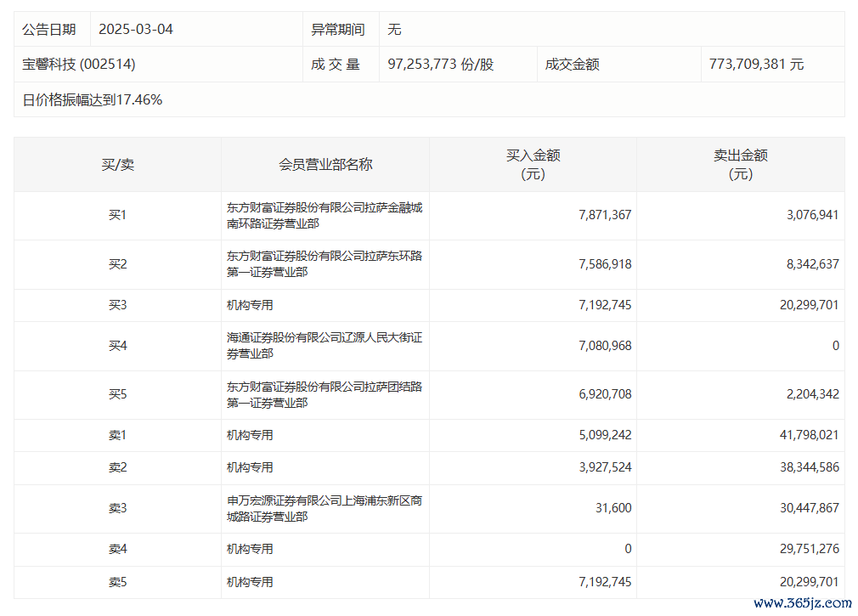Select buy amount 3,927,524
This screenshot has height=616, width=858.
point(605,468)
